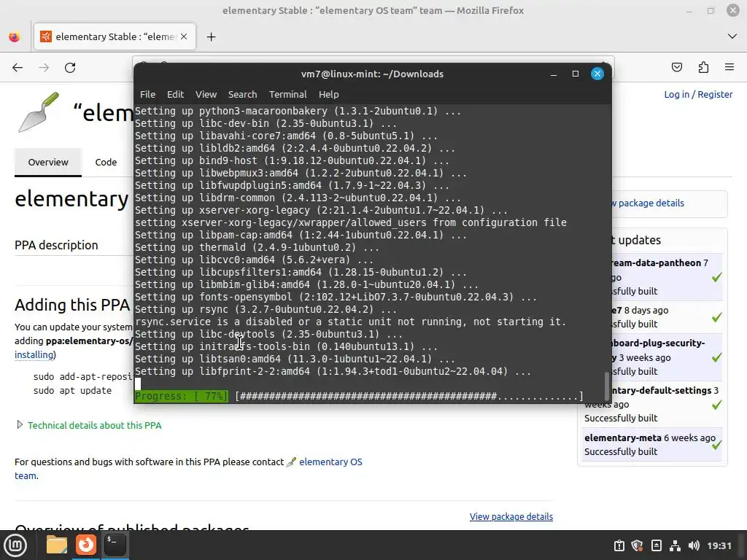Open the Terminal menu in terminal
The image size is (747, 560).
click(287, 94)
